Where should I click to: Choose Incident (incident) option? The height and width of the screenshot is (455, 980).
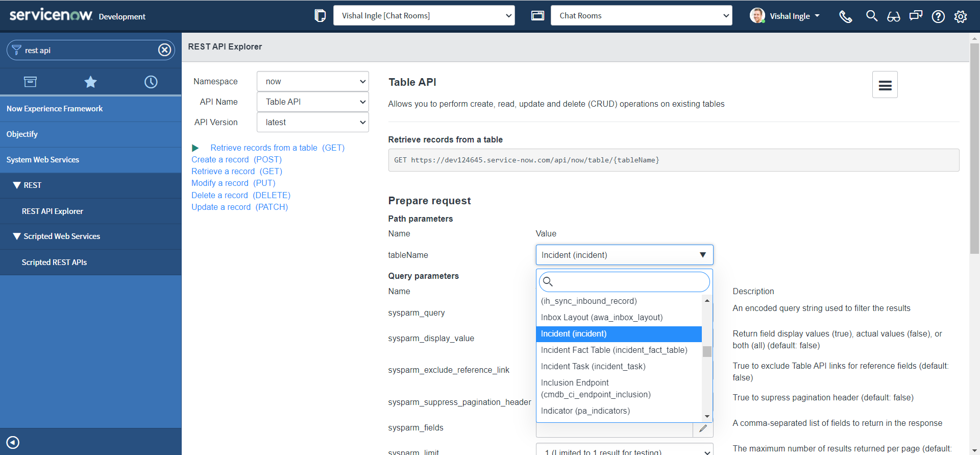coord(619,334)
